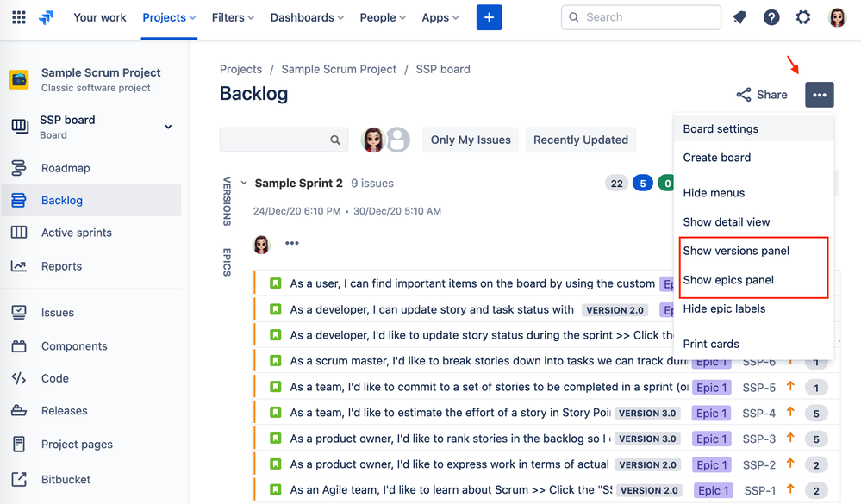Screen dimensions: 861x504
Task: Toggle the Only My Issues filter
Action: tap(471, 140)
